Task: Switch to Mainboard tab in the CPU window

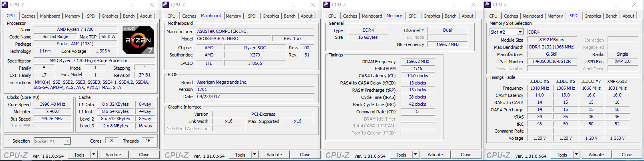Action: [x=50, y=16]
